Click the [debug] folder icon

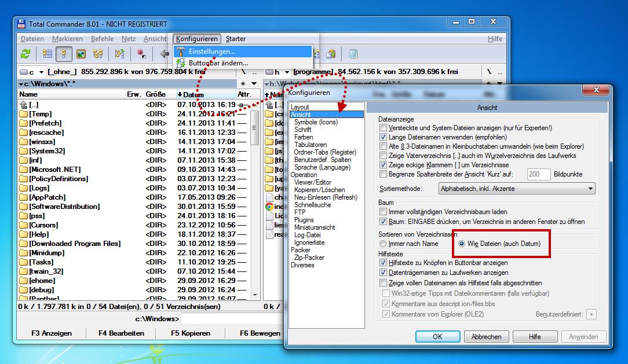(x=24, y=289)
